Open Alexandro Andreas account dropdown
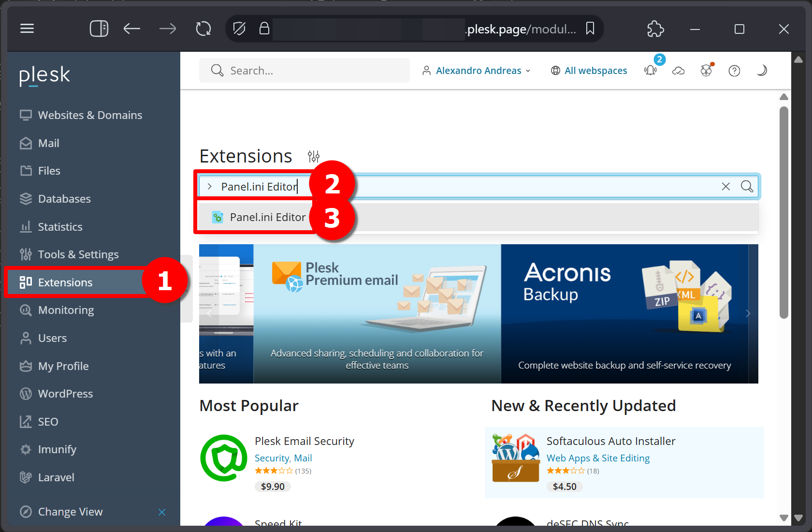 [x=476, y=71]
